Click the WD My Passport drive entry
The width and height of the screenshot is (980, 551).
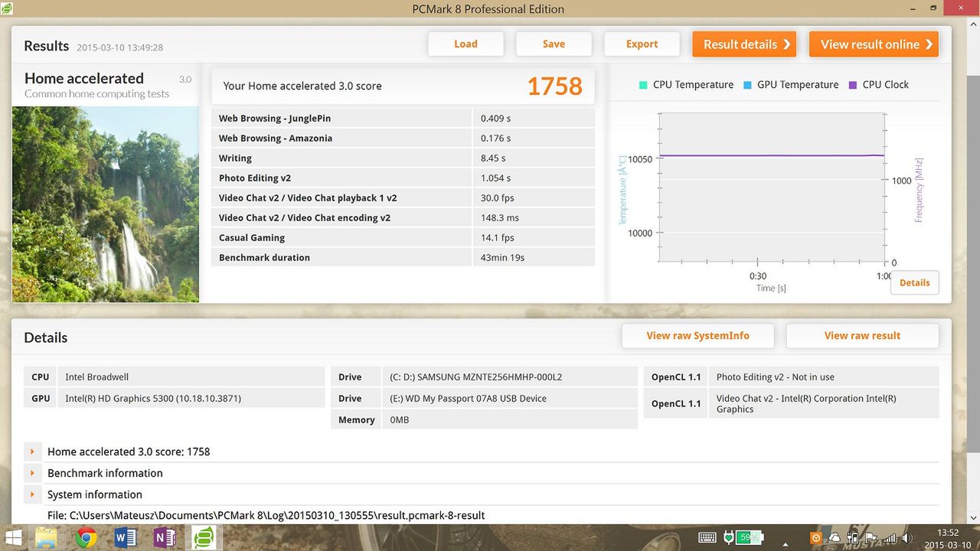point(469,398)
